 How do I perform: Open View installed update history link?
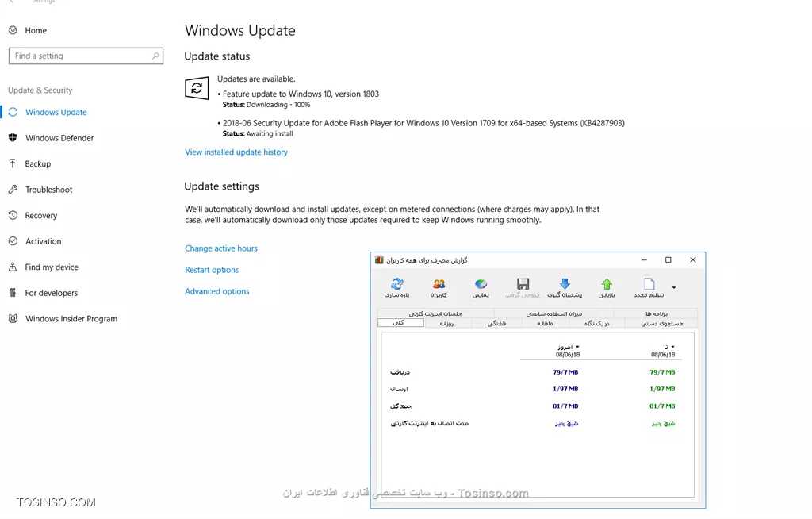[236, 152]
